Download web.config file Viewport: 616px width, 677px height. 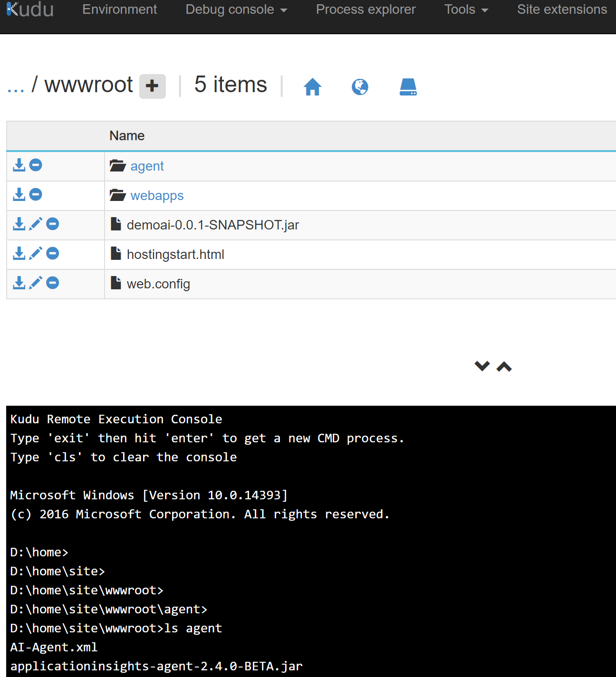(19, 283)
